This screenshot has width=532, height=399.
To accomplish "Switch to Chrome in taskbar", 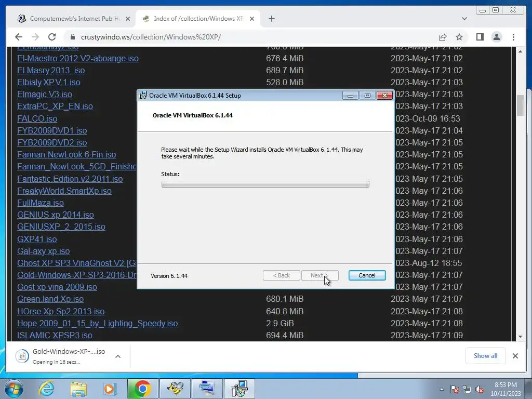I will pyautogui.click(x=142, y=389).
